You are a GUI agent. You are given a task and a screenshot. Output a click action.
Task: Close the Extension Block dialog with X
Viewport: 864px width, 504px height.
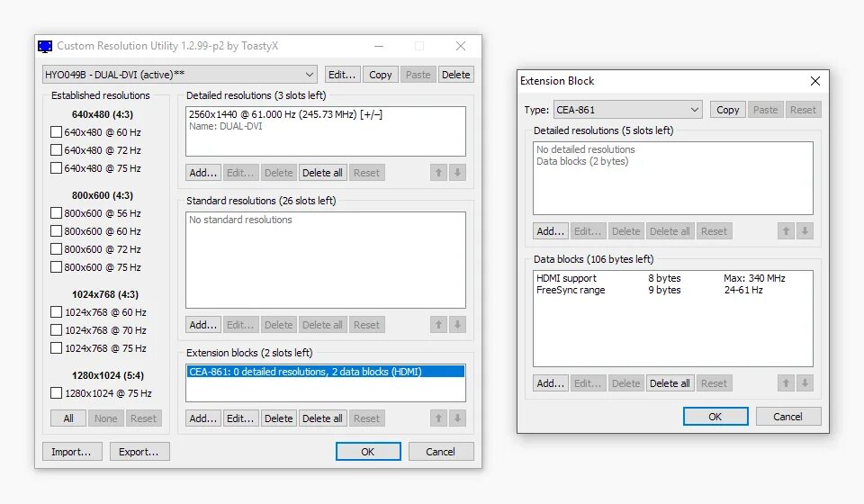815,81
